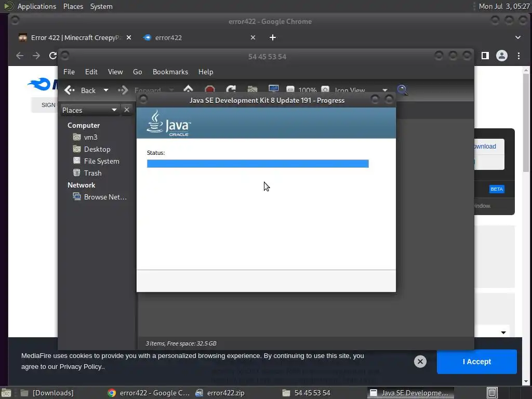Expand Chrome tab search chevron
The height and width of the screenshot is (399, 532).
518,37
